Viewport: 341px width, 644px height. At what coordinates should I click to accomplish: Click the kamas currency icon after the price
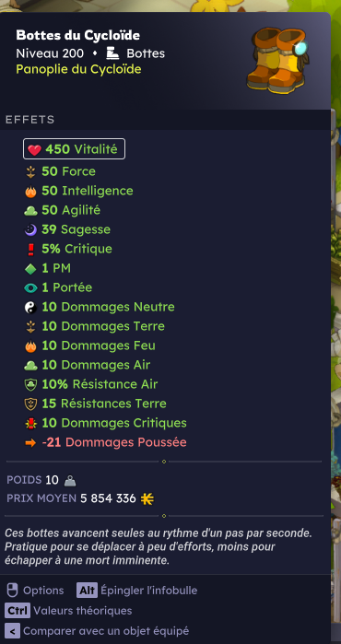[147, 499]
